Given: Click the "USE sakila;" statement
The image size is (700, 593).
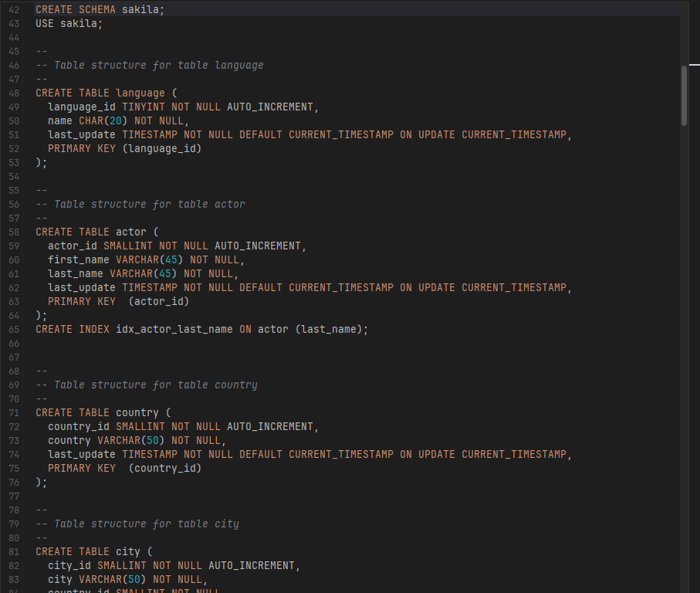Looking at the screenshot, I should 69,23.
